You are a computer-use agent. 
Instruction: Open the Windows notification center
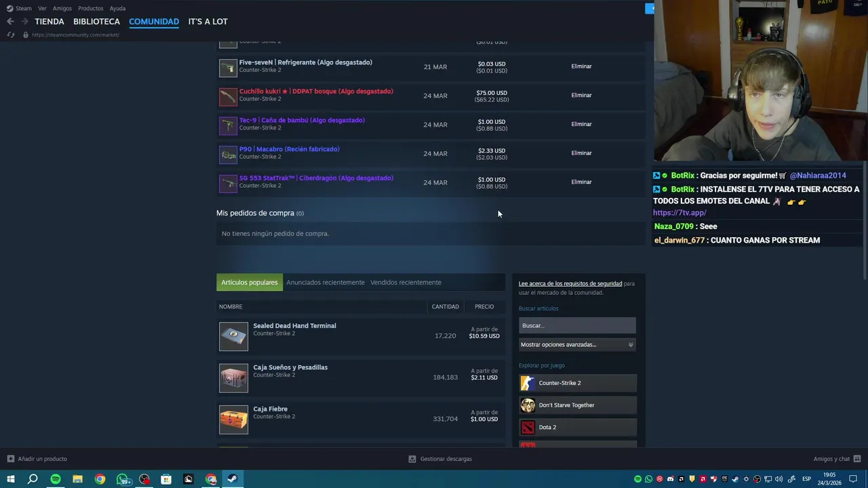[x=853, y=479]
